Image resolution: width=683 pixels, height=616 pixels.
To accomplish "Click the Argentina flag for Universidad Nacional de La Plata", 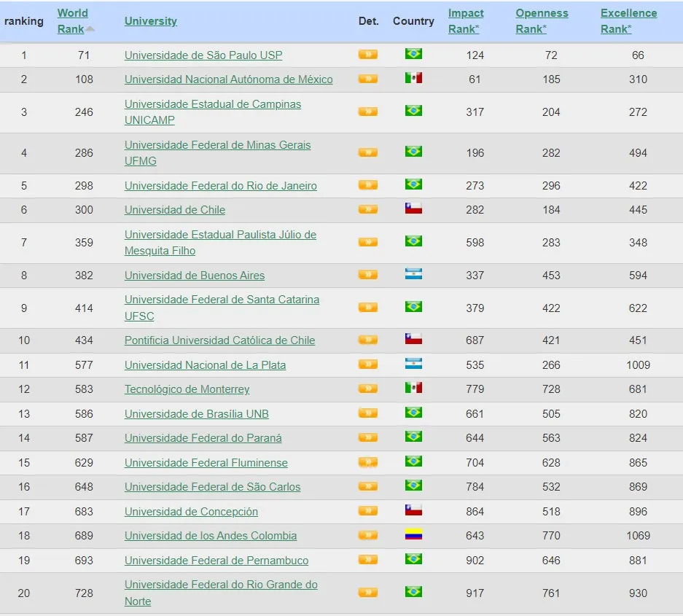I will click(413, 364).
